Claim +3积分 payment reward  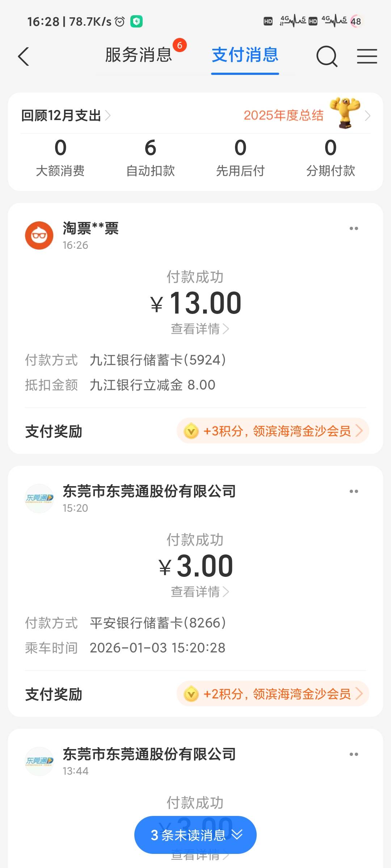pyautogui.click(x=273, y=431)
